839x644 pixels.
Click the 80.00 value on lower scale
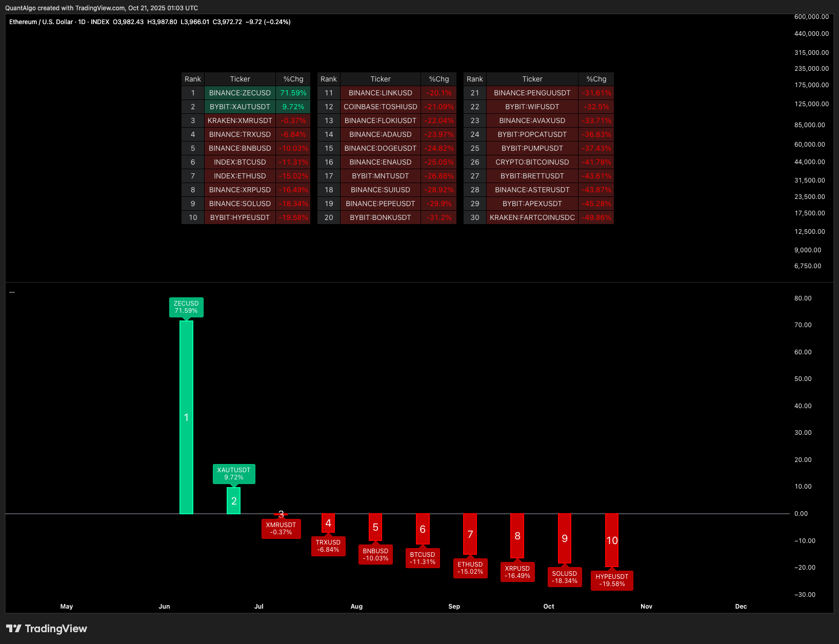coord(803,298)
